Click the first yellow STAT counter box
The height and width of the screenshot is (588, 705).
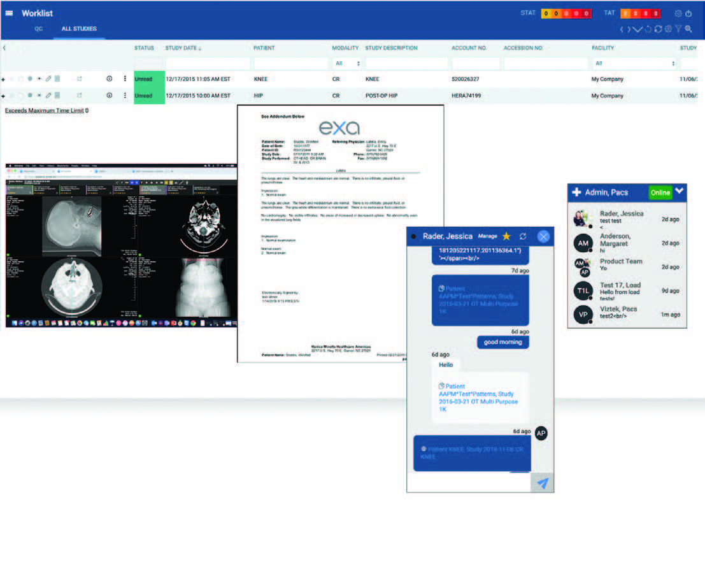pos(546,13)
